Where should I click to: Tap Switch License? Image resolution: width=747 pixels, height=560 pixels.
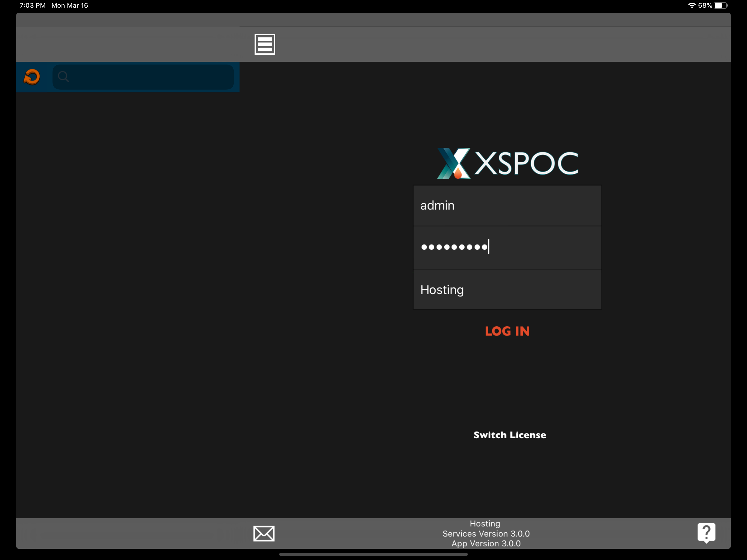coord(510,435)
